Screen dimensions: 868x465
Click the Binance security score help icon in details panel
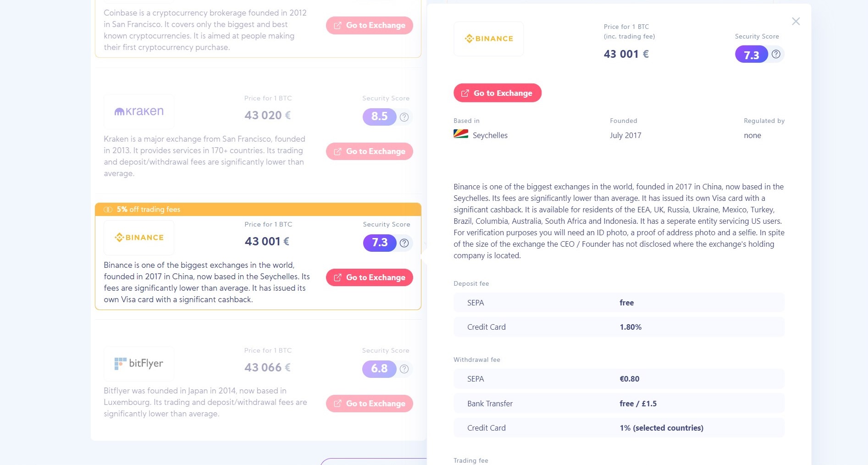tap(776, 54)
